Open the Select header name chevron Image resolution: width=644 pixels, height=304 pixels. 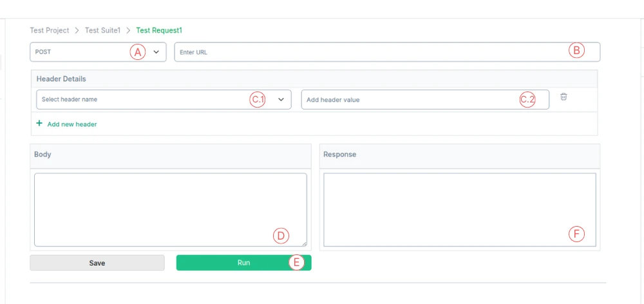[x=281, y=99]
